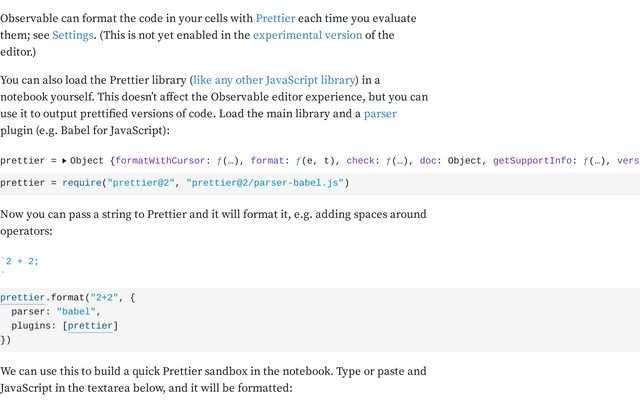
Task: Open the parser link
Action: 380,113
